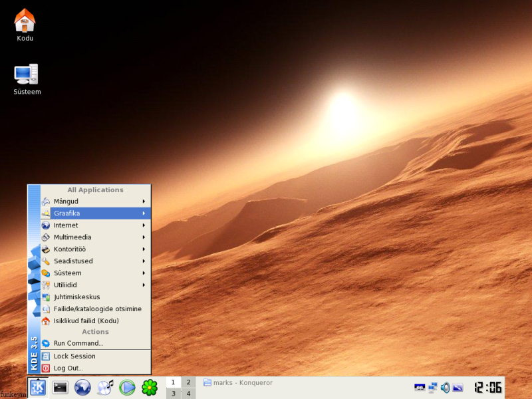The image size is (532, 399).
Task: Click the keyboard layout tray icon
Action: coord(420,388)
